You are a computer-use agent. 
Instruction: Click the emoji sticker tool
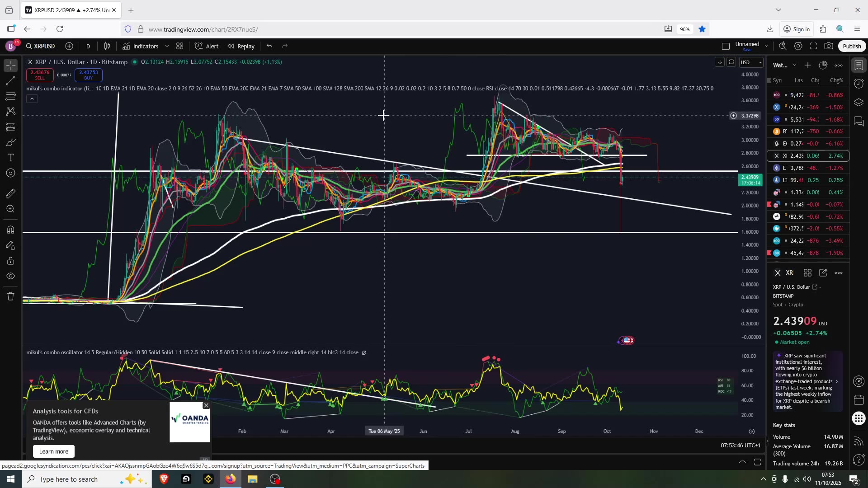pyautogui.click(x=10, y=173)
